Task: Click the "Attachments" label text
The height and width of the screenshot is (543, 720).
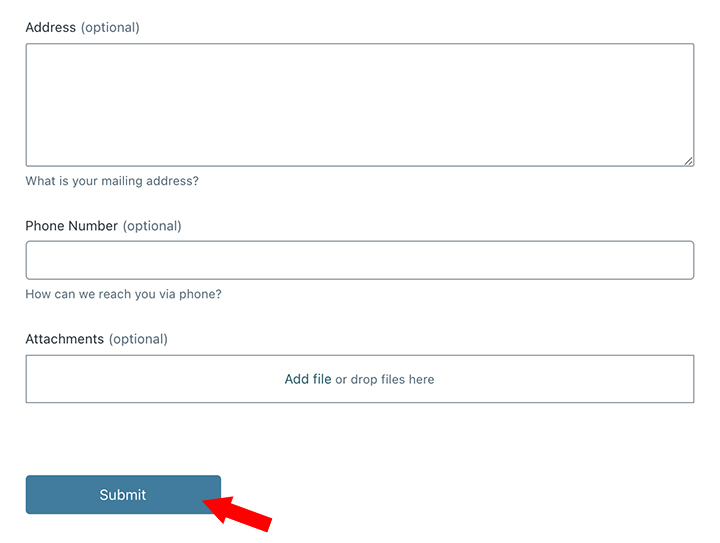Action: [64, 339]
